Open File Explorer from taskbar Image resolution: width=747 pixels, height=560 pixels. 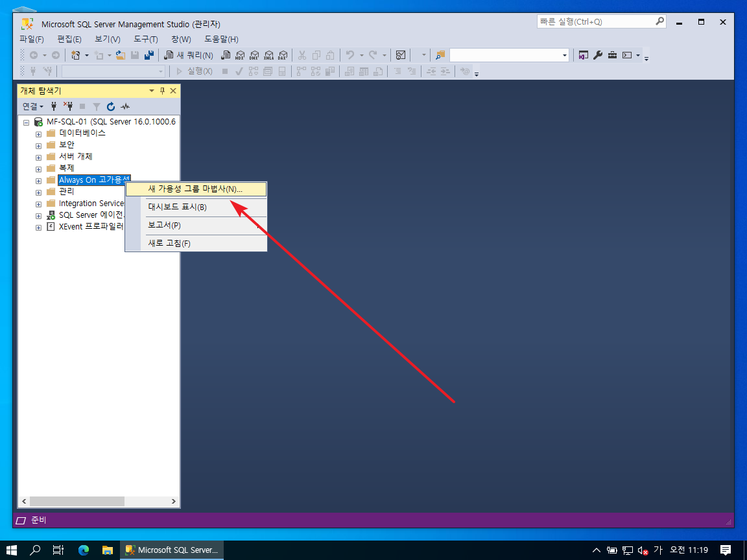[x=108, y=550]
